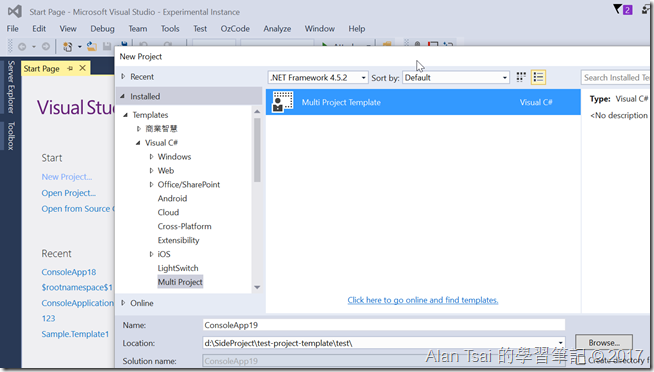The width and height of the screenshot is (654, 372).
Task: Click the New Project toolbar icon
Action: (68, 47)
